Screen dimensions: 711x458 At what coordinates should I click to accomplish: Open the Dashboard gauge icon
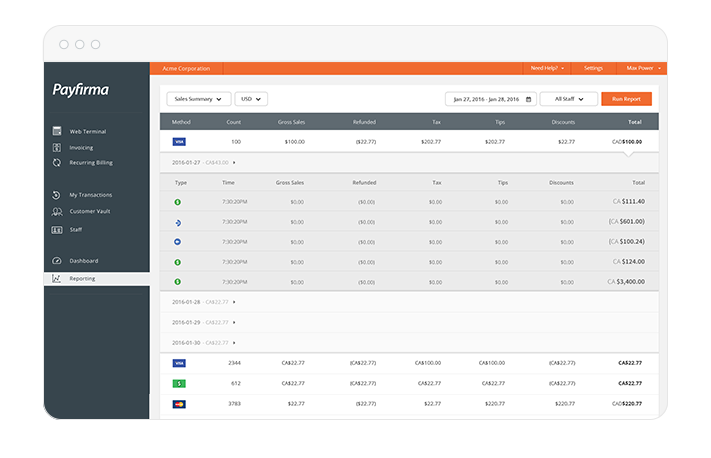(x=57, y=261)
